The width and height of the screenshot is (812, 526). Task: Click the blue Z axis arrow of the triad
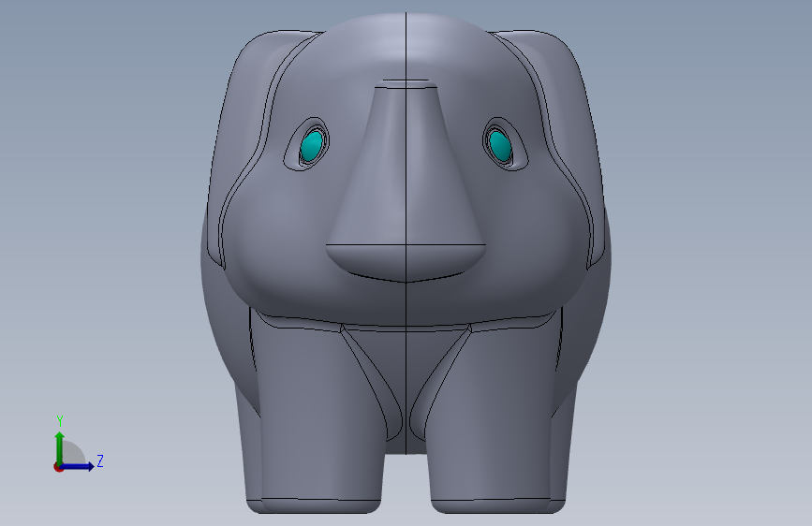(x=78, y=466)
